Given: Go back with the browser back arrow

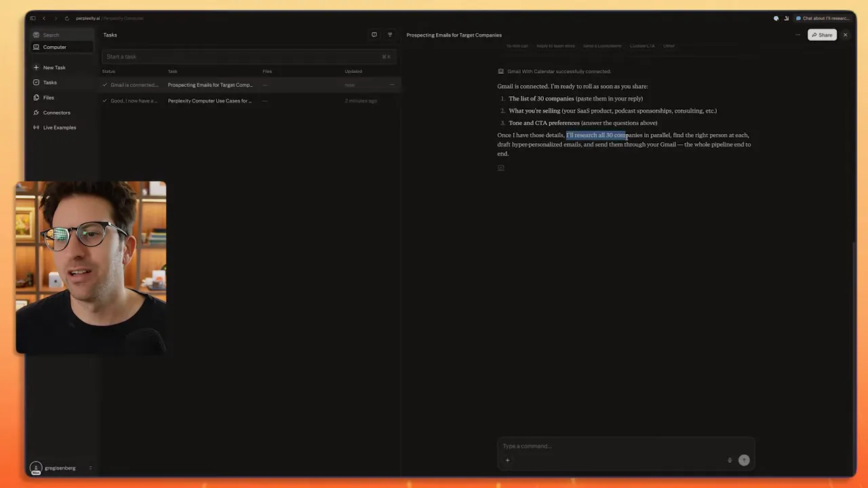Looking at the screenshot, I should 44,18.
